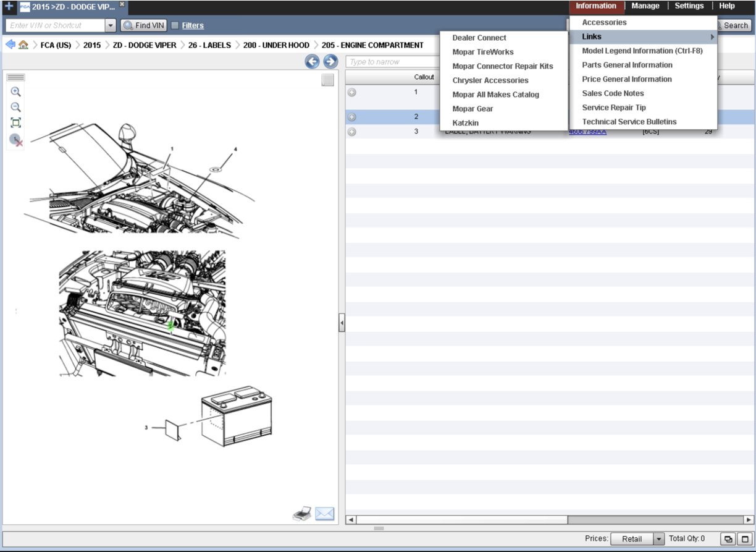Click the maximize pane icon in status bar
Viewport: 756px width, 552px height.
point(745,539)
